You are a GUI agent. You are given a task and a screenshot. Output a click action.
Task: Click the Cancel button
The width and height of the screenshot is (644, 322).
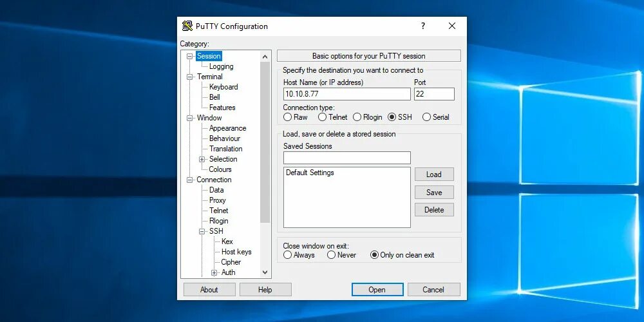pyautogui.click(x=434, y=290)
